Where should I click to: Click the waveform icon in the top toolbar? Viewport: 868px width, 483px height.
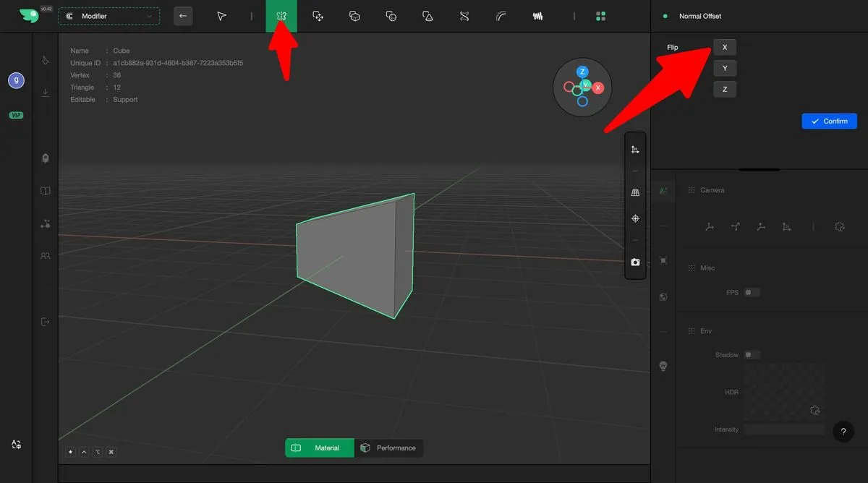point(537,16)
